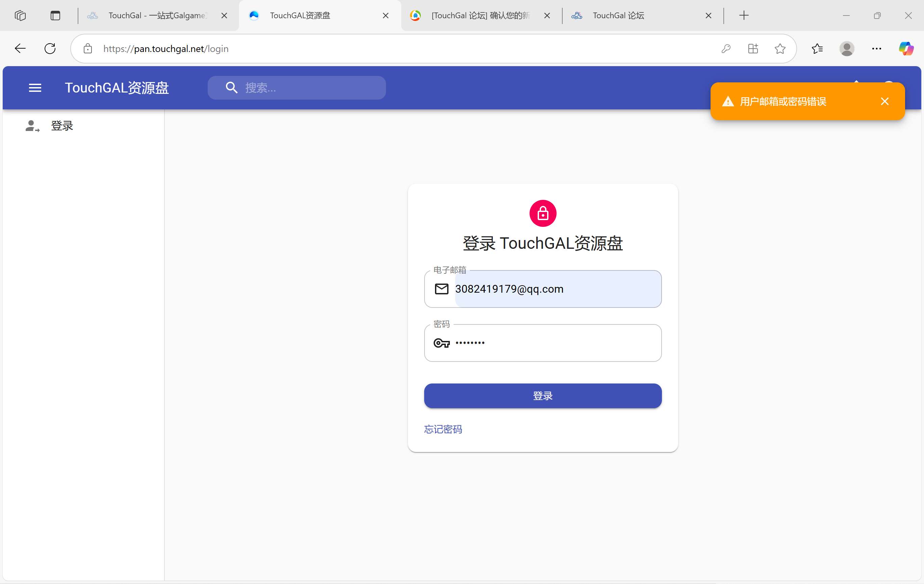The height and width of the screenshot is (584, 924).
Task: Click the key icon in password field
Action: (441, 343)
